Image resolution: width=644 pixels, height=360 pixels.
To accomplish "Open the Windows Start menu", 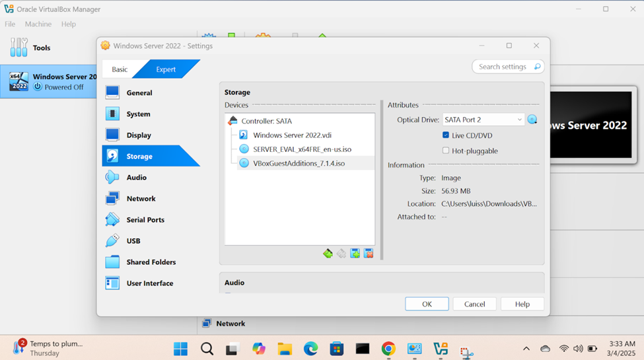I will 181,349.
